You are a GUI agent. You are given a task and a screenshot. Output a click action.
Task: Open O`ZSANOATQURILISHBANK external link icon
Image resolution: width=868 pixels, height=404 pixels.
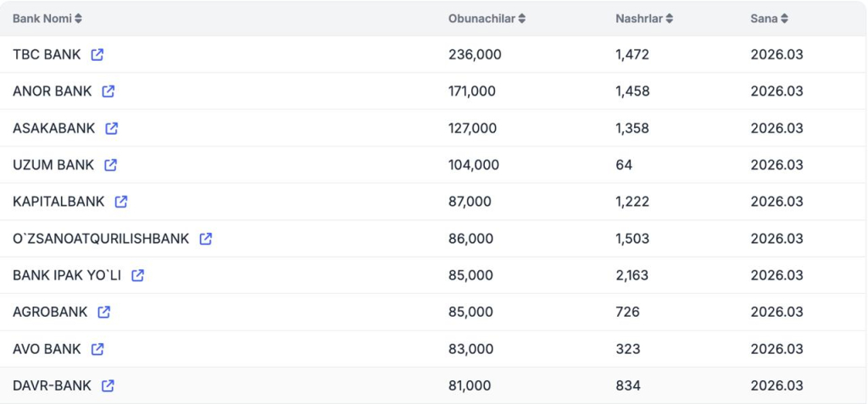click(206, 239)
